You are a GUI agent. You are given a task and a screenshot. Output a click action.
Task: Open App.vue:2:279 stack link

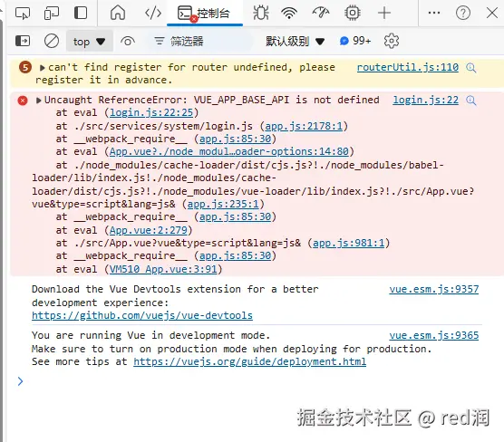tap(148, 230)
